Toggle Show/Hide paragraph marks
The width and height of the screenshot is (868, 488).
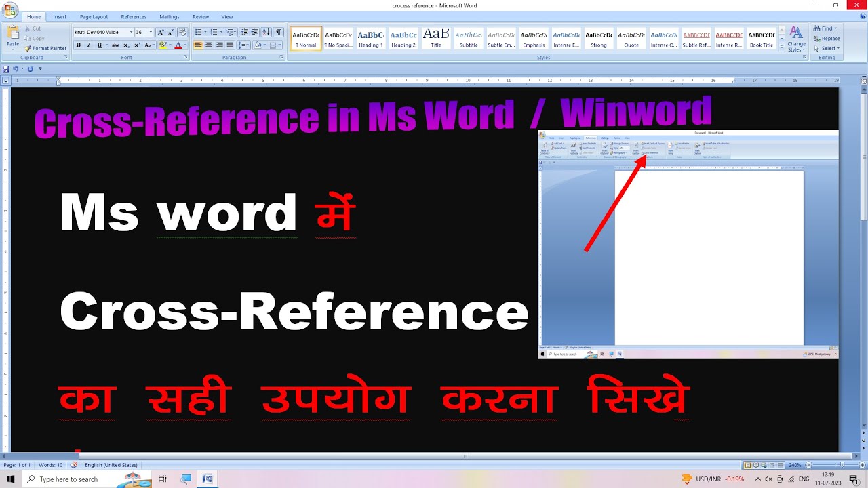(278, 32)
